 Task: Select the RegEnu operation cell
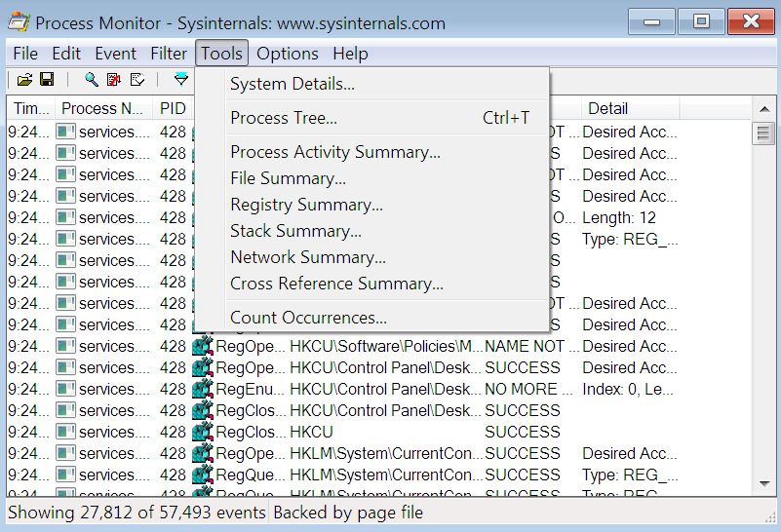tap(250, 389)
